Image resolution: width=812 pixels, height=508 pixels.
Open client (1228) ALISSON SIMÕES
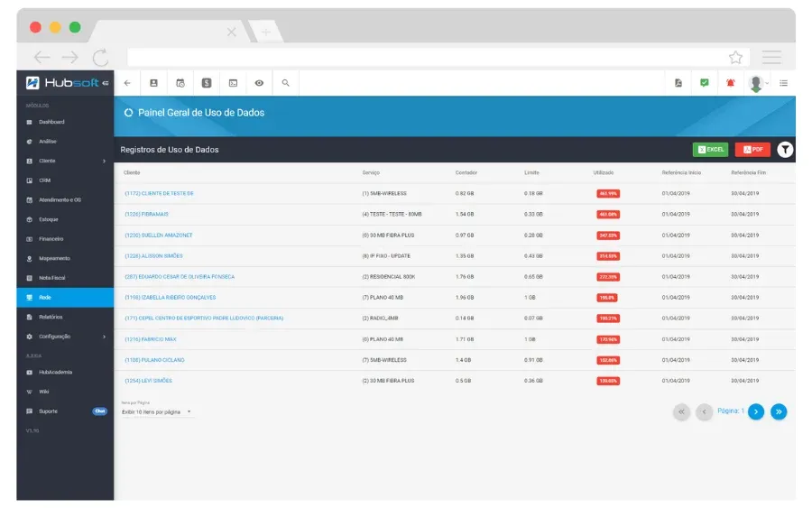(153, 256)
